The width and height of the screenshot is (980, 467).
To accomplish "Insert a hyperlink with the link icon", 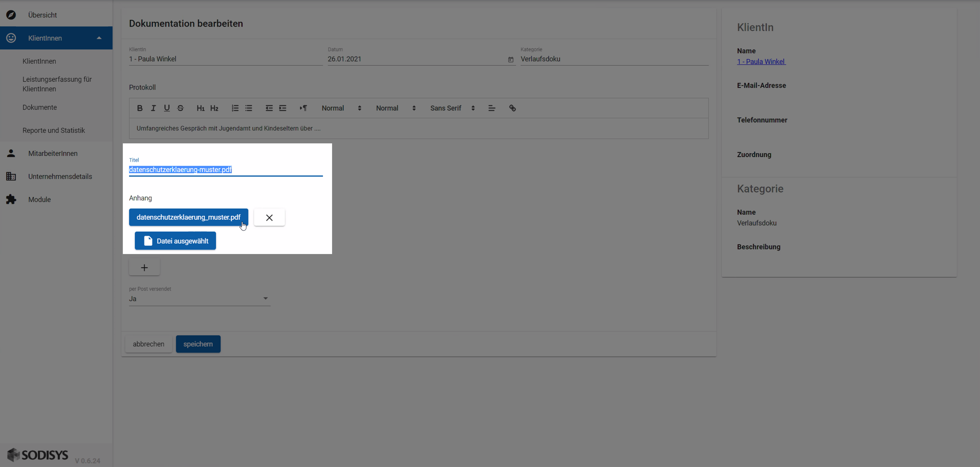I will pos(513,108).
